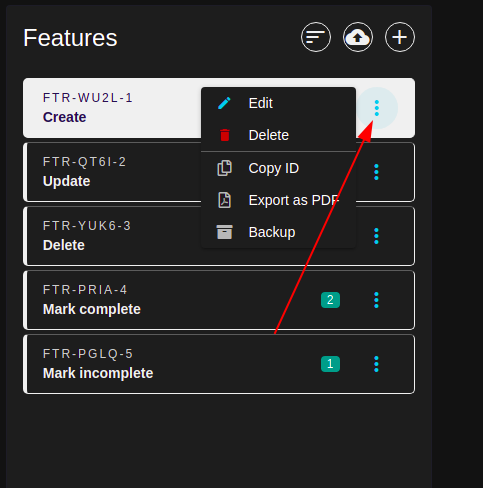This screenshot has width=483, height=488.
Task: Click the green badge showing 2
Action: pos(330,300)
